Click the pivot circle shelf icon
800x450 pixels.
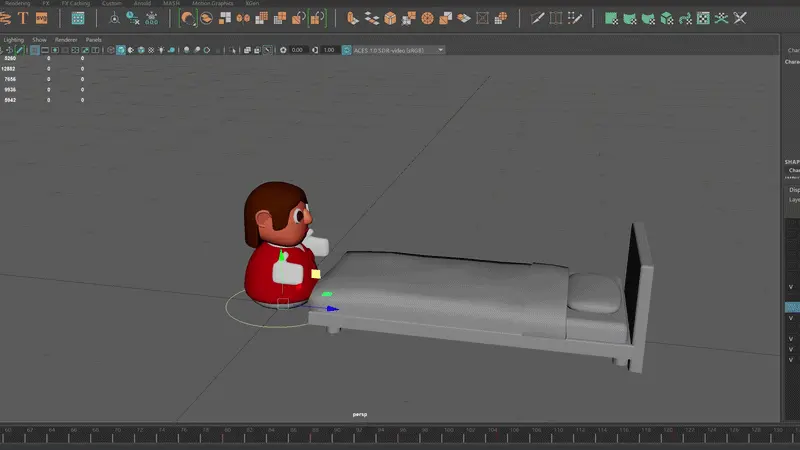pyautogui.click(x=114, y=18)
